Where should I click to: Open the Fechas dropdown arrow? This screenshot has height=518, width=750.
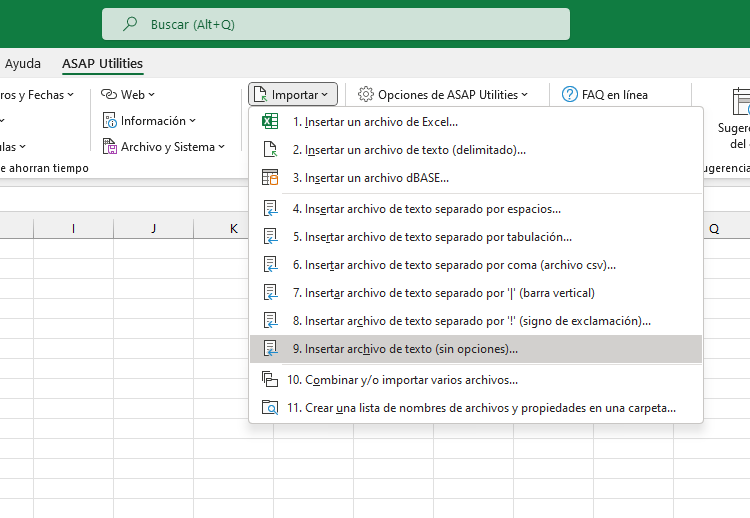pyautogui.click(x=71, y=95)
